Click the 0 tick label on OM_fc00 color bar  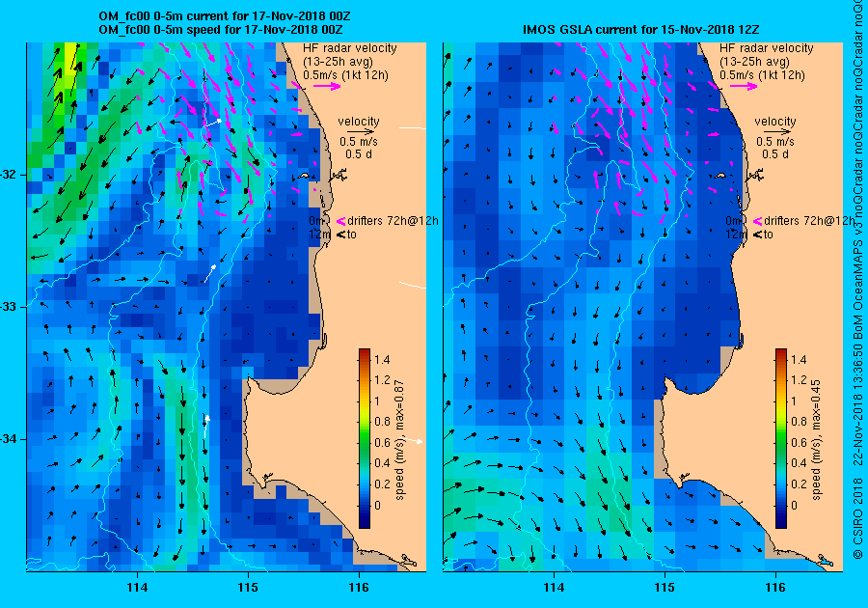378,505
